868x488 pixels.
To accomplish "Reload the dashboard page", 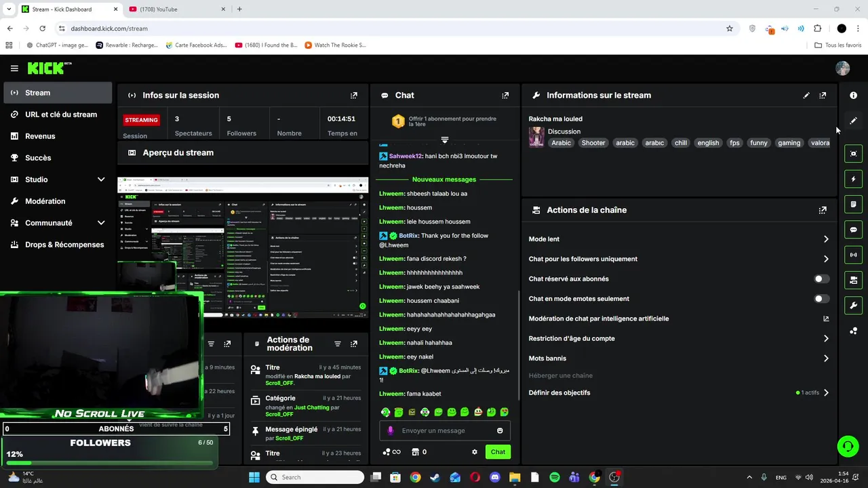I will point(42,28).
